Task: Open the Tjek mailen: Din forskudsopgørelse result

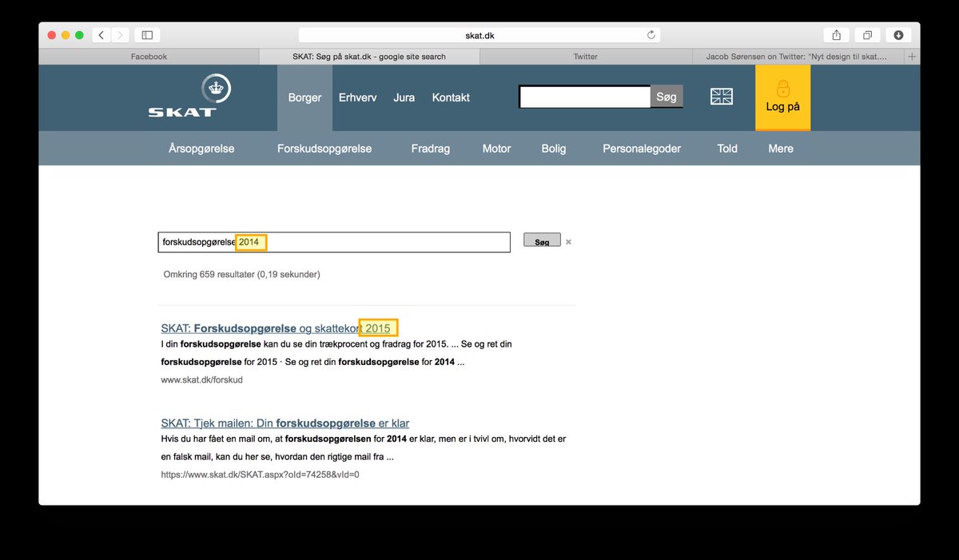Action: tap(285, 423)
